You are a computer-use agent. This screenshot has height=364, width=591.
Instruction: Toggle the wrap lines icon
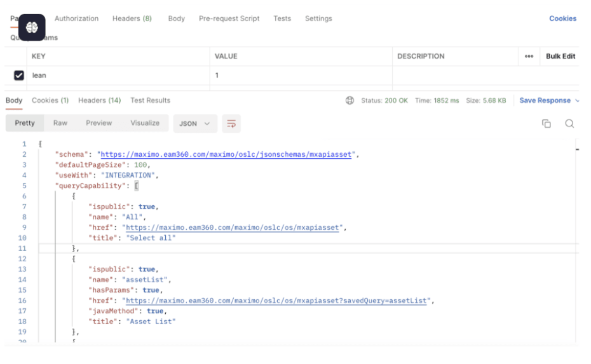[231, 124]
